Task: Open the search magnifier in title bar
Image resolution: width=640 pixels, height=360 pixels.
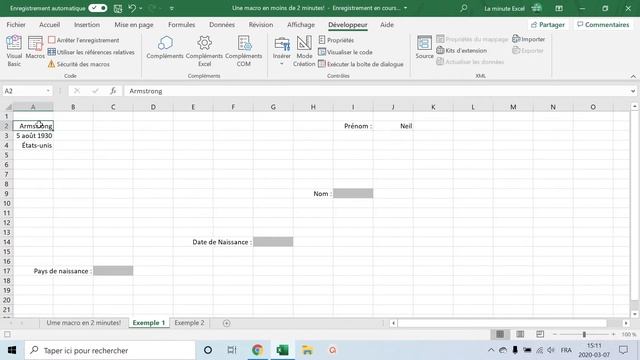Action: pos(464,8)
